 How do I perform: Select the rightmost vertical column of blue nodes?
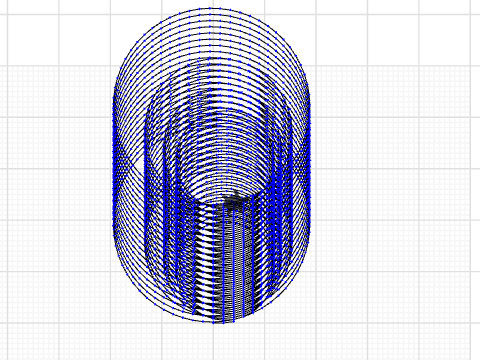pos(309,160)
